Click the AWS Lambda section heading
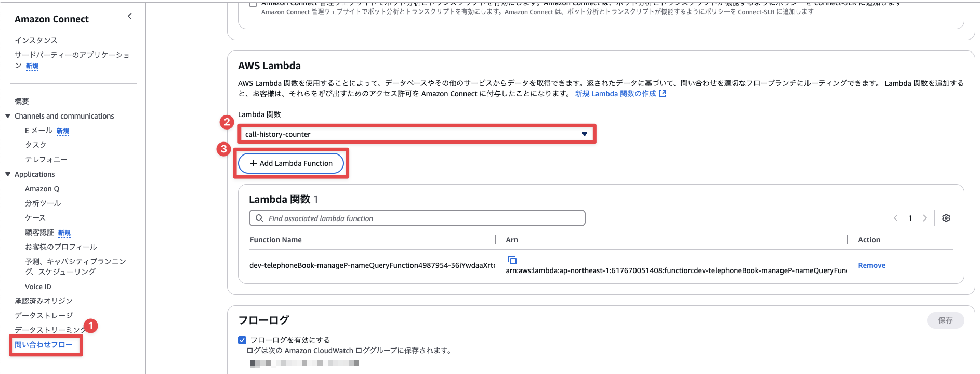Image resolution: width=980 pixels, height=374 pixels. pyautogui.click(x=269, y=66)
